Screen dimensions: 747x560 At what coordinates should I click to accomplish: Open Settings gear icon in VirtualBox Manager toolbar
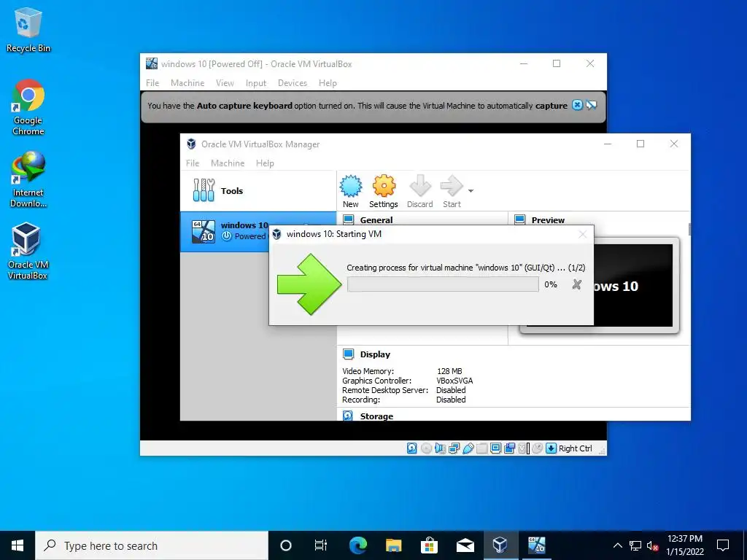click(384, 186)
